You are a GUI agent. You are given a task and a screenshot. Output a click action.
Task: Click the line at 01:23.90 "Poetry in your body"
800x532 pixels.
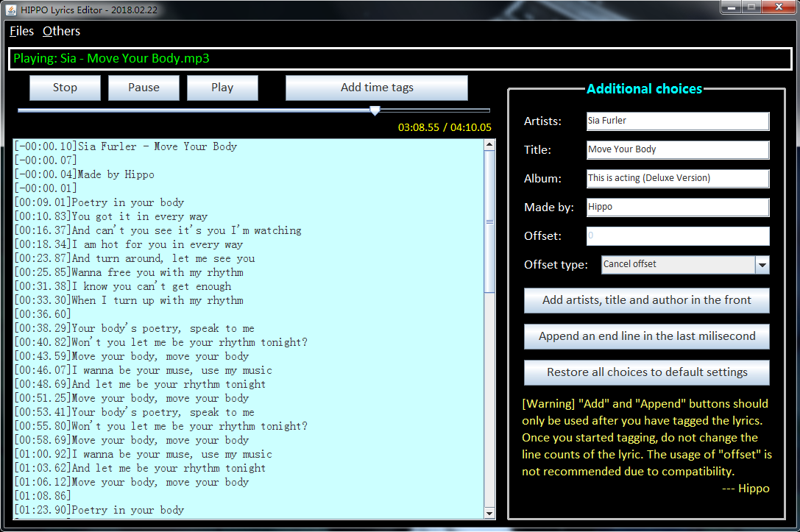coord(99,510)
